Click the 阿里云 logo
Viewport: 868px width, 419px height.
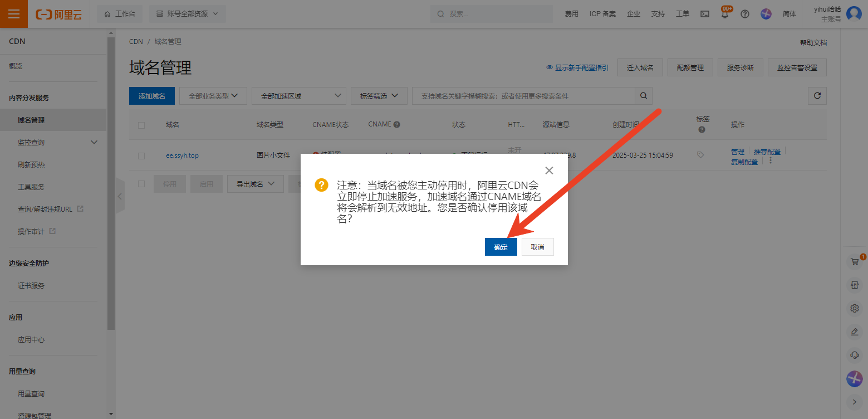tap(58, 14)
